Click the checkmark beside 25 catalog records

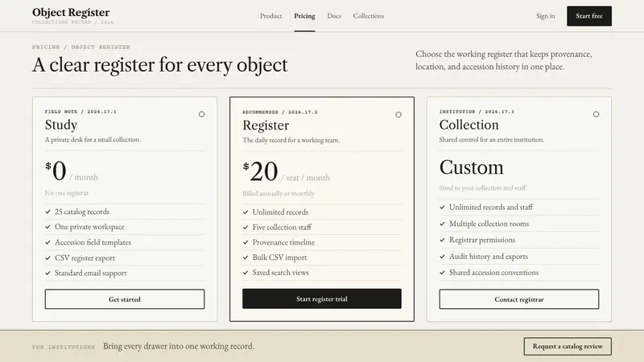click(48, 212)
